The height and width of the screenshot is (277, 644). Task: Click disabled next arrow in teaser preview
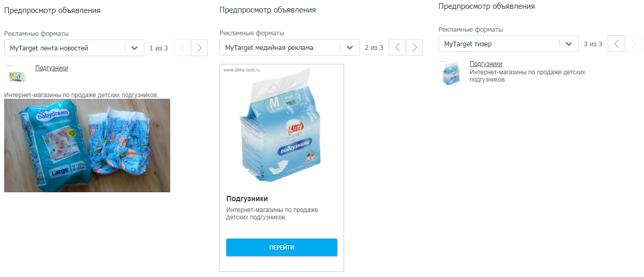(x=634, y=44)
